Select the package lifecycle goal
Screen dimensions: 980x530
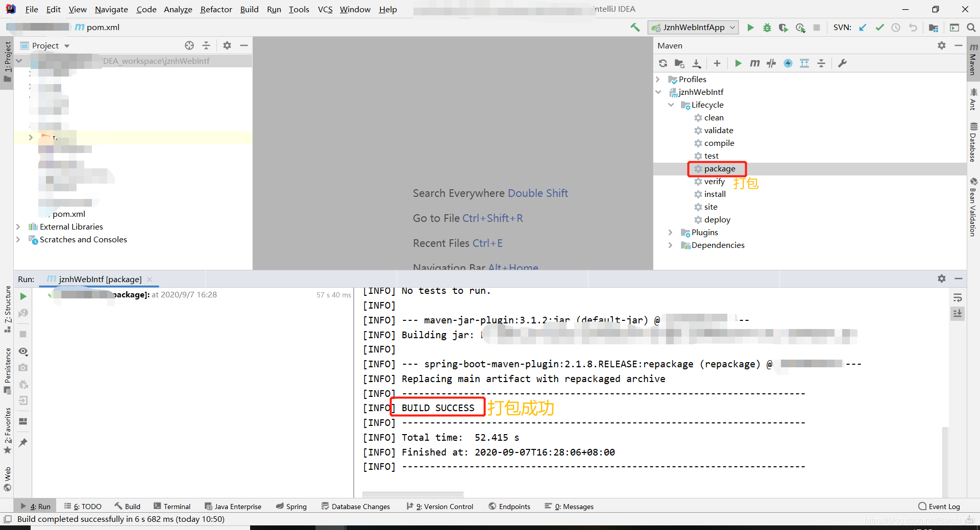(720, 168)
